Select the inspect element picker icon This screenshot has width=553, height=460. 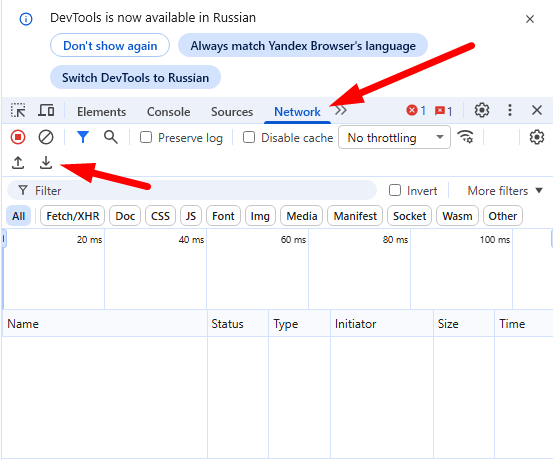(18, 110)
